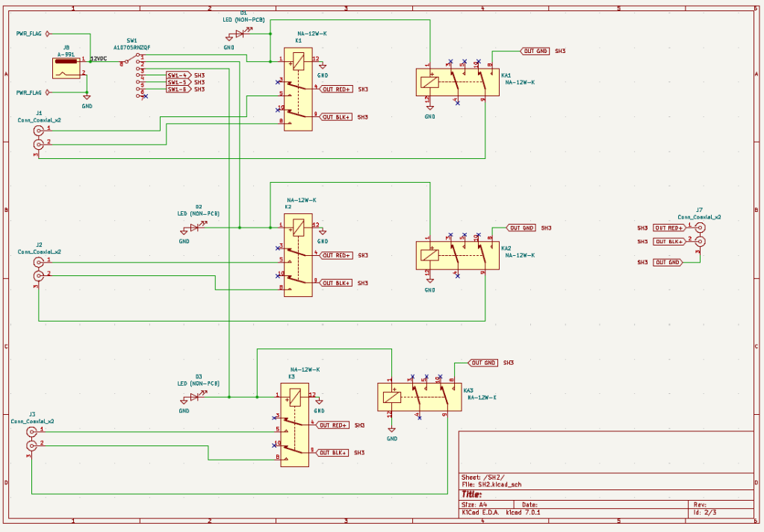Click the GND symbol under relay KA3
764x532 pixels.
click(x=390, y=430)
